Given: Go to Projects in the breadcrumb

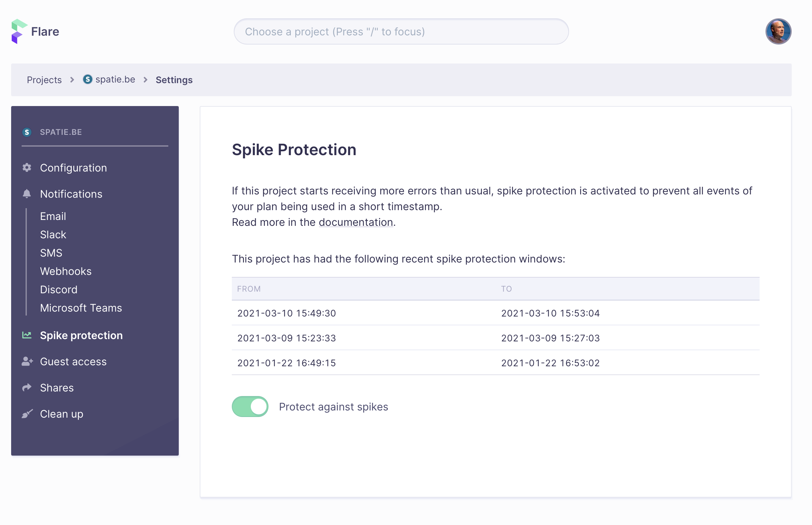Looking at the screenshot, I should 44,80.
